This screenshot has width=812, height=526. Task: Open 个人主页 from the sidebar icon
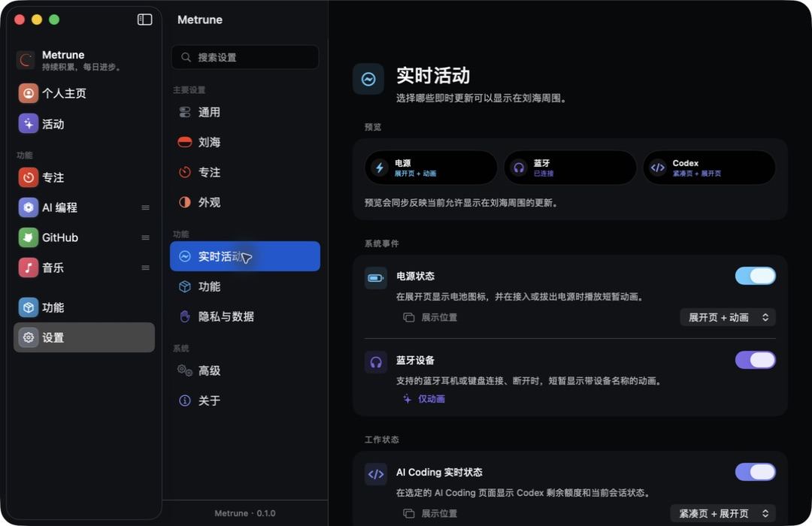point(29,93)
